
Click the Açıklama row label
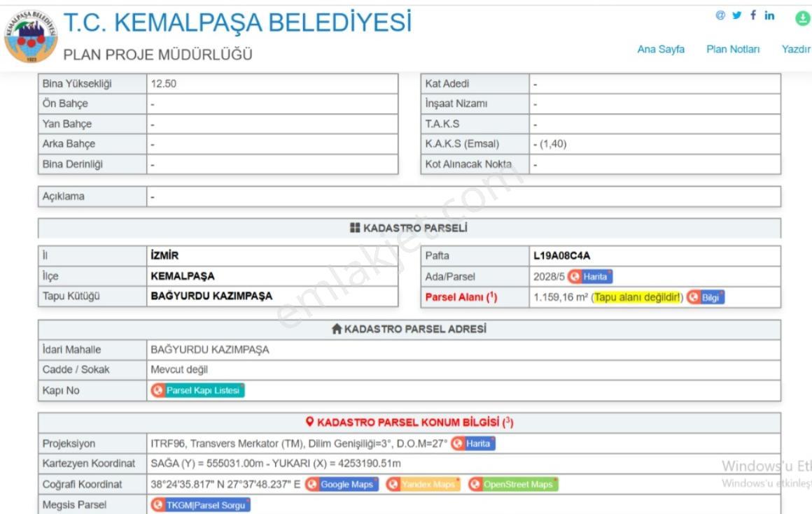(63, 197)
